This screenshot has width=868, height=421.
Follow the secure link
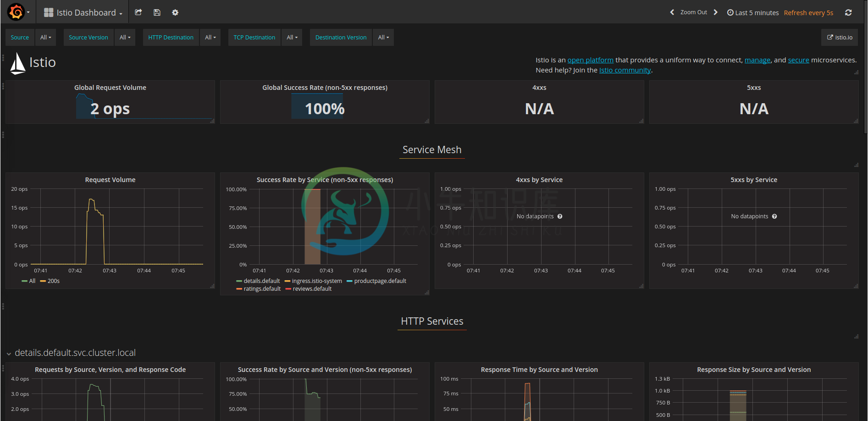[x=798, y=60]
